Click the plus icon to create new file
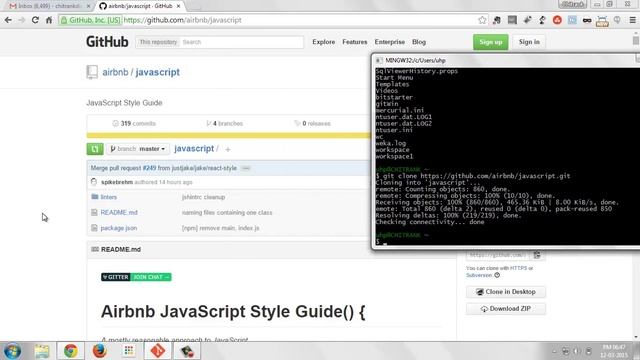640x360 pixels. [228, 149]
